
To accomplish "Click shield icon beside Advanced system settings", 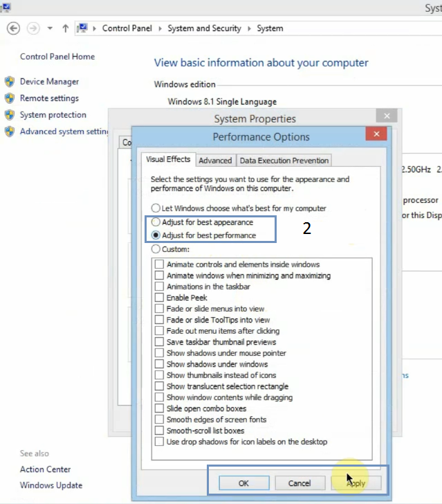I will click(10, 132).
